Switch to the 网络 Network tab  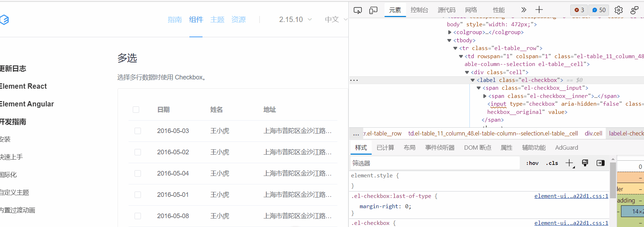[471, 10]
